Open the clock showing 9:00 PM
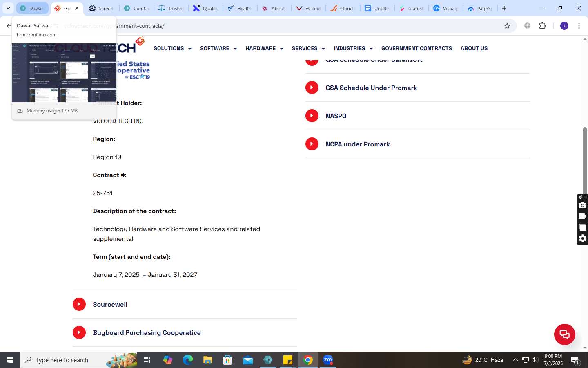 [553, 360]
